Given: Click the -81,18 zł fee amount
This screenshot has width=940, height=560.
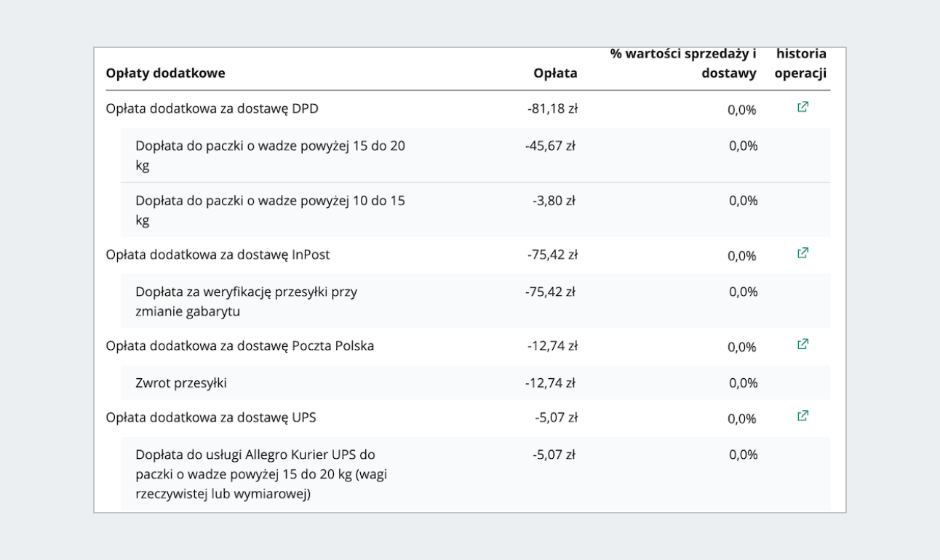Looking at the screenshot, I should [552, 110].
